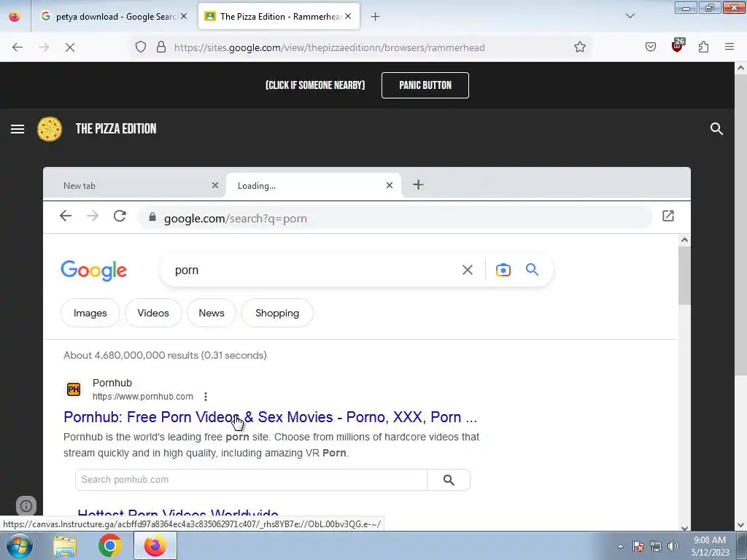Close the petya download tab
Screen dimensions: 747x560
pyautogui.click(x=184, y=16)
